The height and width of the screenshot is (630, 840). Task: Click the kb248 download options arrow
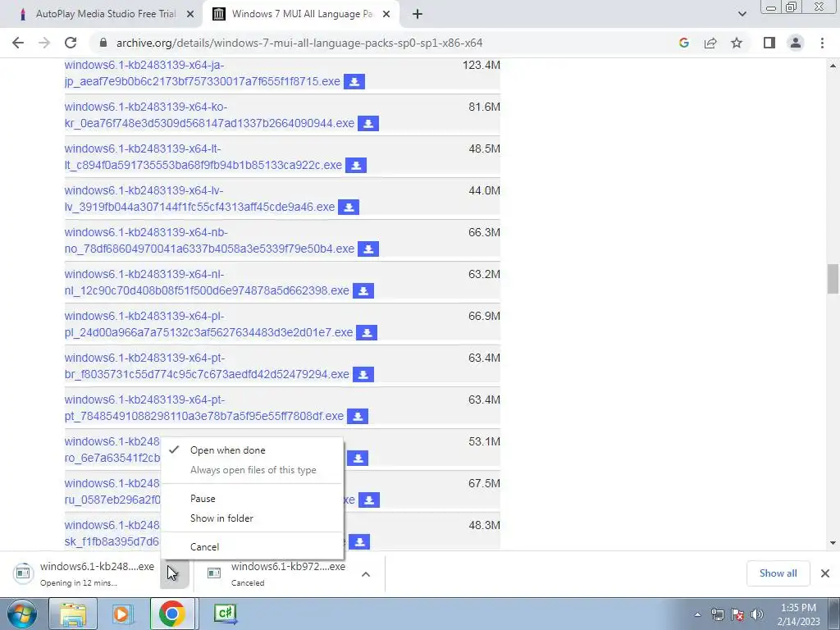[174, 573]
